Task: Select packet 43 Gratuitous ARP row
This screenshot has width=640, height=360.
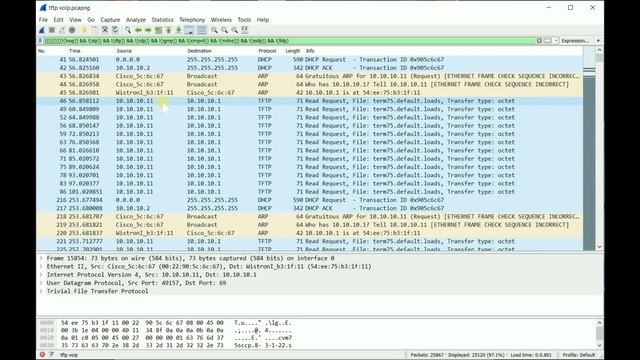Action: [309, 76]
